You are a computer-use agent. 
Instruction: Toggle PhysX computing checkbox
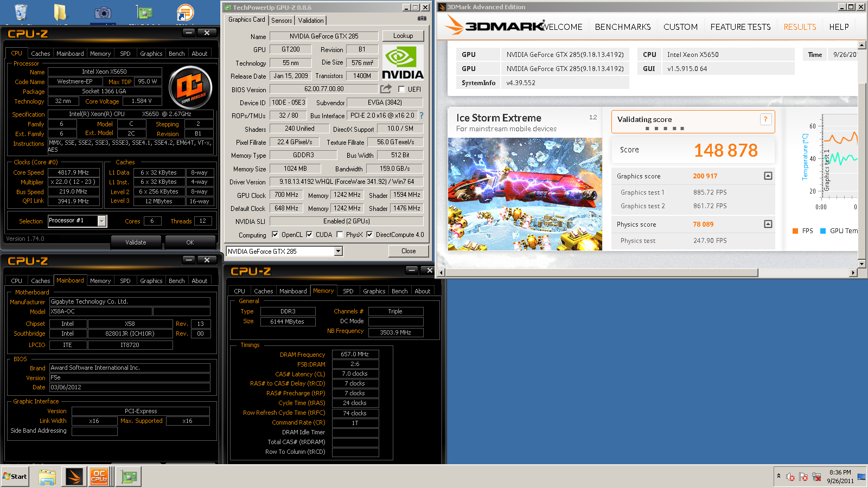pyautogui.click(x=340, y=235)
